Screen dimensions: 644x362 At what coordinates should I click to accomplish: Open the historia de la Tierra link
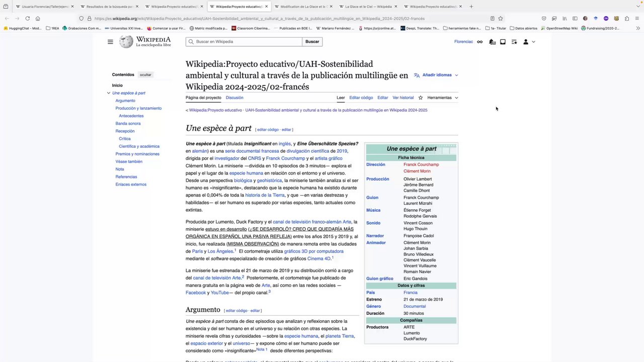(265, 195)
